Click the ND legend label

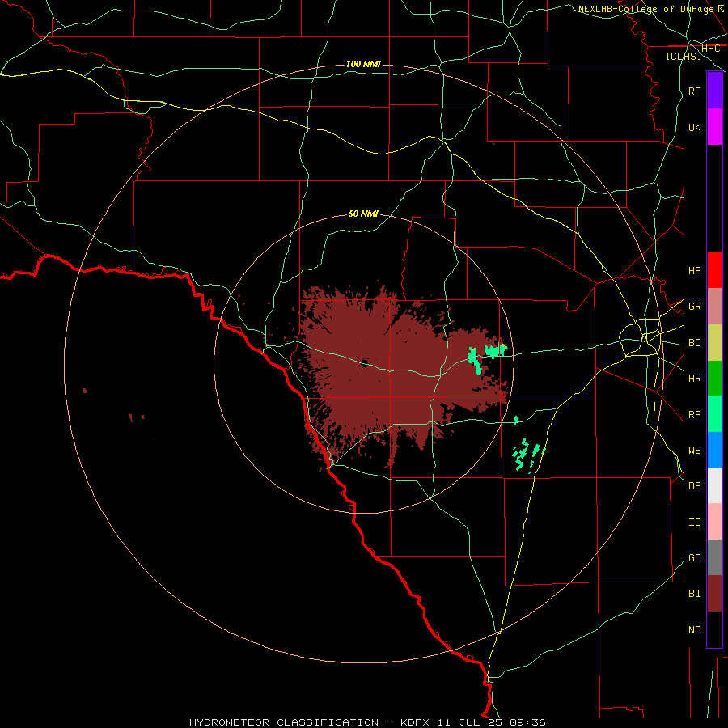point(695,630)
